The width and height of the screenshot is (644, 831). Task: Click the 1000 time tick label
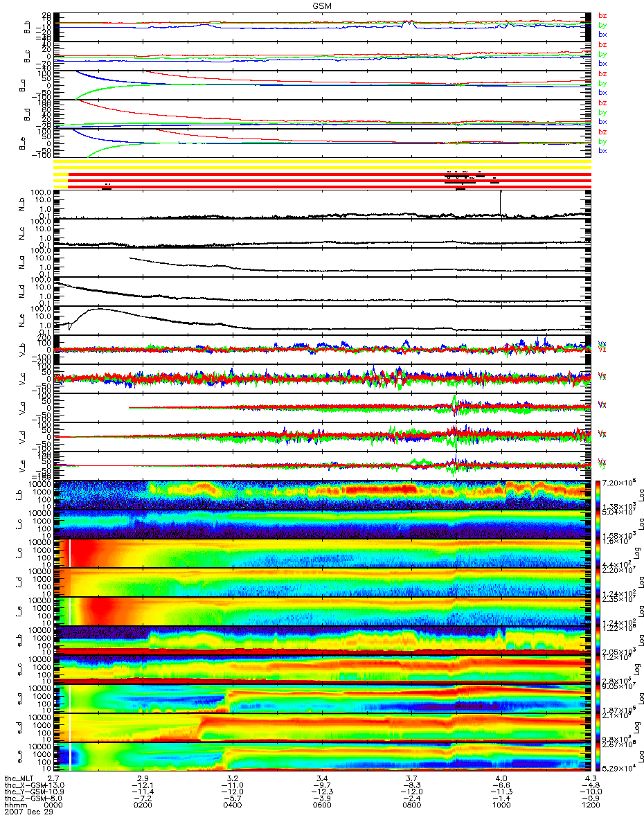(501, 805)
